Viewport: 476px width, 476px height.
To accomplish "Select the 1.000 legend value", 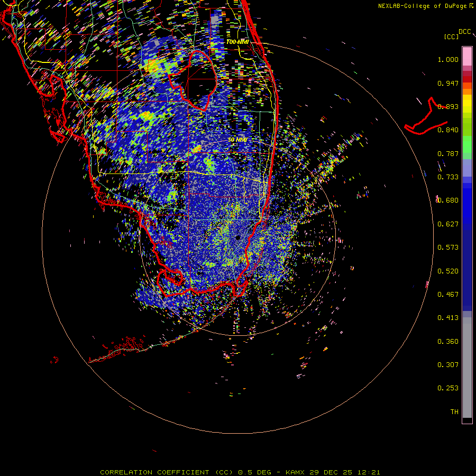I will coord(448,59).
